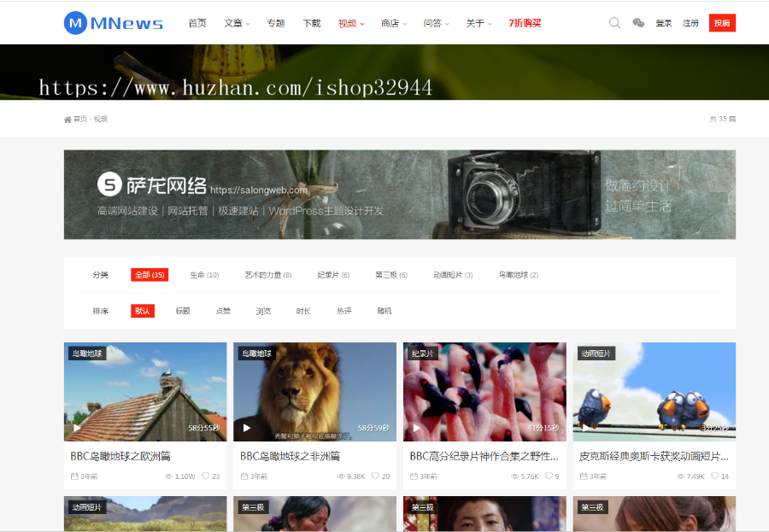Switch sorting to 时长
Viewport: 769px width, 532px height.
pos(303,310)
